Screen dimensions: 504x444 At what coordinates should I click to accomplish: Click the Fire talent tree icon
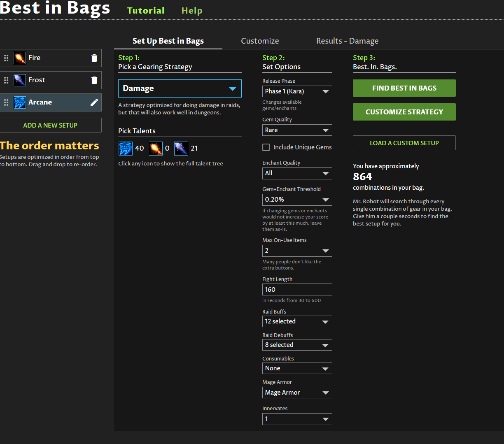[x=155, y=148]
